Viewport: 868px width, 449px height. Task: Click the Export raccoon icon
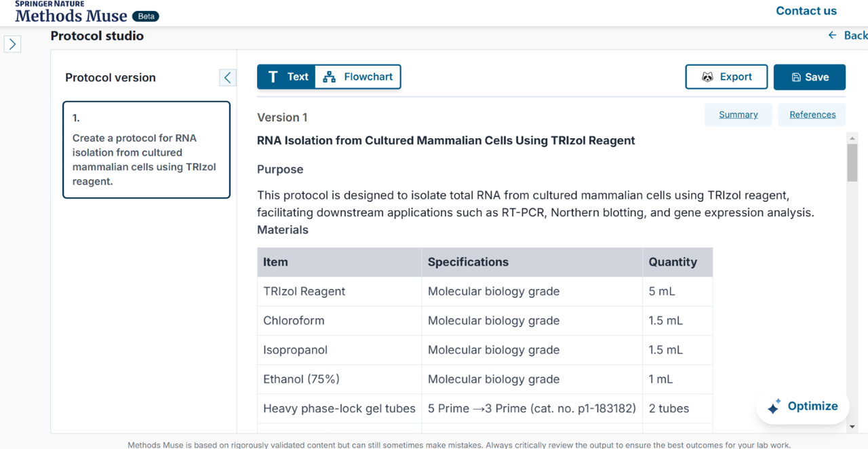tap(707, 77)
